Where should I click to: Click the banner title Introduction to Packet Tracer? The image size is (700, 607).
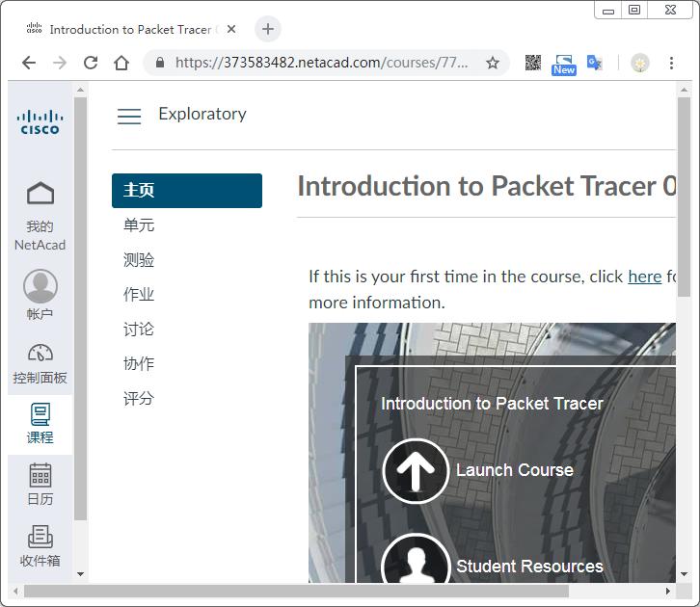492,404
